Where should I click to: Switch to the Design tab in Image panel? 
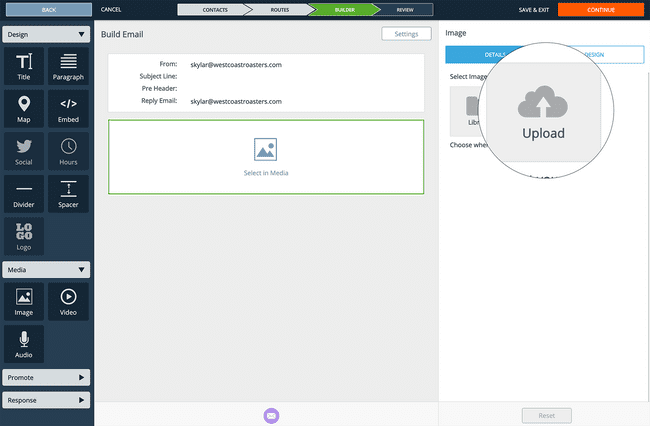pos(594,55)
